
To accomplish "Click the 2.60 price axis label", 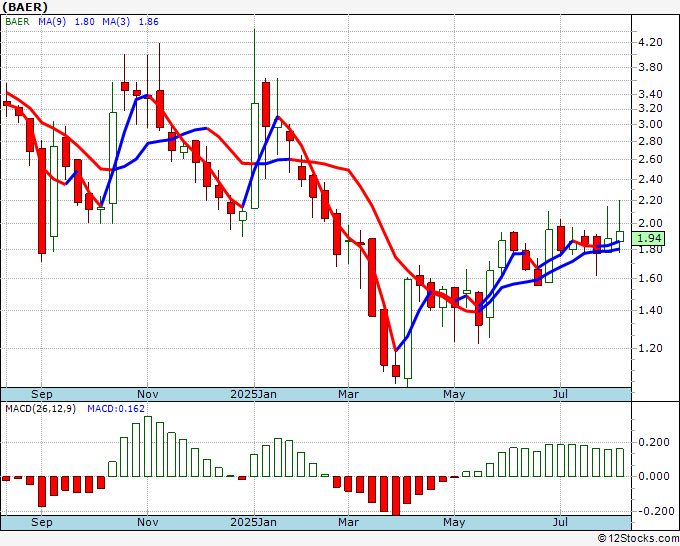I will [x=650, y=159].
